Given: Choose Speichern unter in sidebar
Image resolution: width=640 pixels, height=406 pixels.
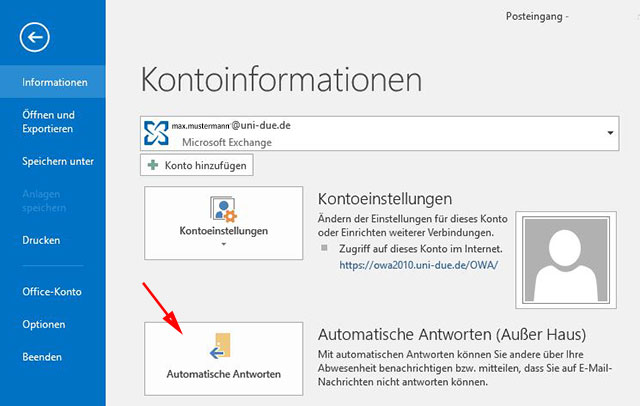Looking at the screenshot, I should click(58, 161).
